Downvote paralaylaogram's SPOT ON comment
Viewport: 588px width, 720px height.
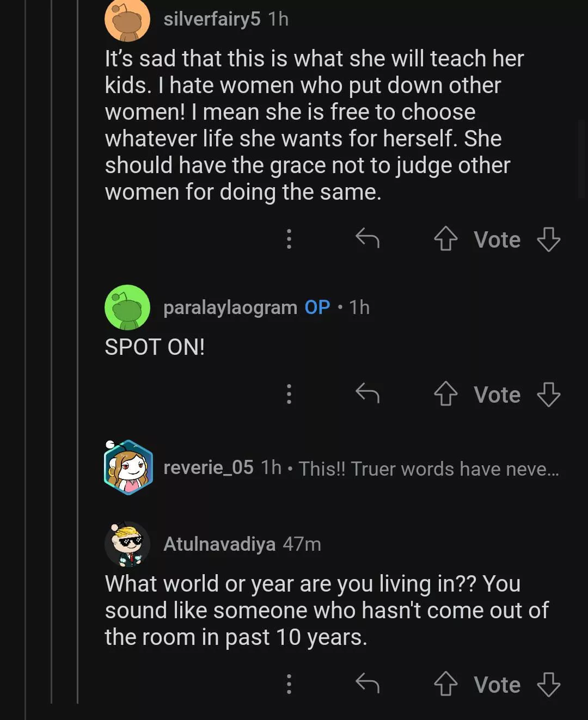[x=548, y=394]
